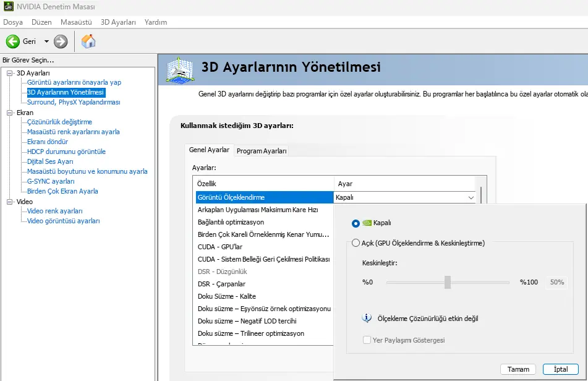The image size is (588, 381).
Task: Select Arkaplan Uygulaması Maksimum Kare Hızı row
Action: (265, 210)
